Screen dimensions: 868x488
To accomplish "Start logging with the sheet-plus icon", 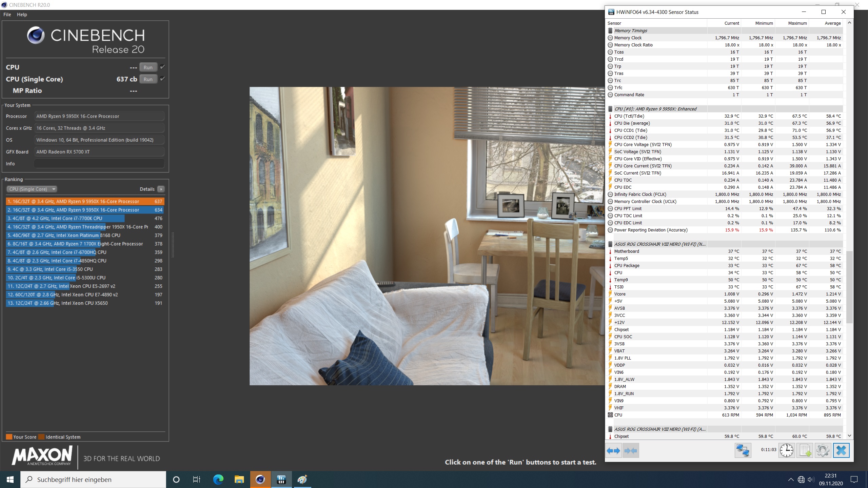I will 805,451.
